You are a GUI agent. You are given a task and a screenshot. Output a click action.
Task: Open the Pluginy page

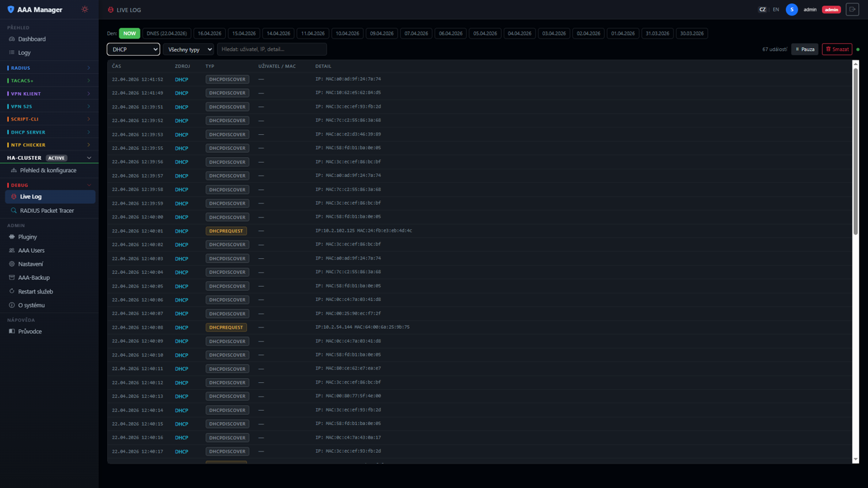tap(28, 237)
